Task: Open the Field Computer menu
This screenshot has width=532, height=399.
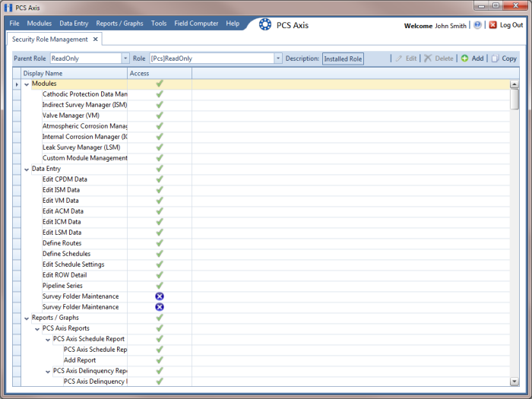Action: 196,24
